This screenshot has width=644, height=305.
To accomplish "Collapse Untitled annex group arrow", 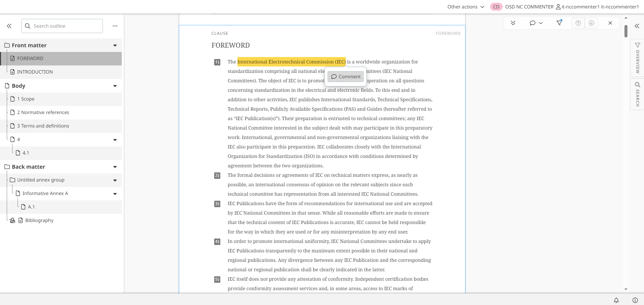I will click(115, 181).
